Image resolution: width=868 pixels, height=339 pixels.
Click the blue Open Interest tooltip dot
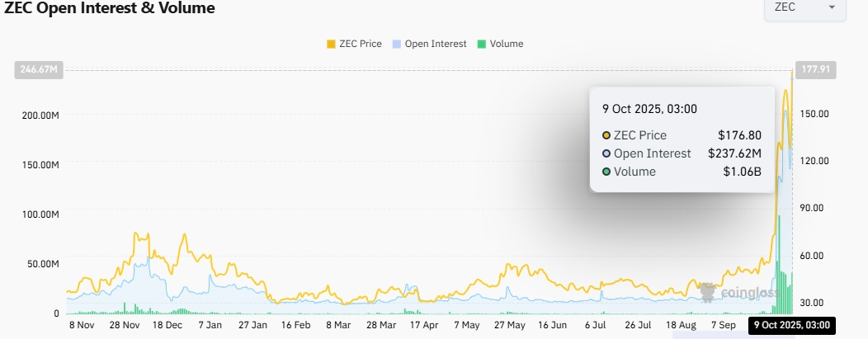click(606, 153)
